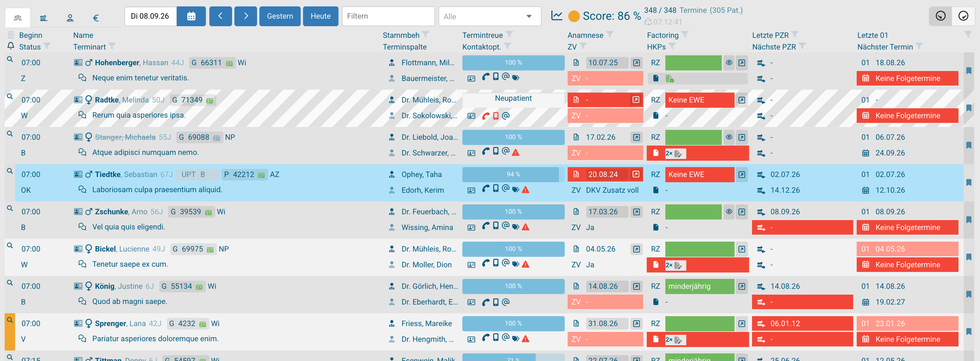The height and width of the screenshot is (361, 980).
Task: Select the right gauge toggle with needle pointing right
Action: tap(963, 16)
